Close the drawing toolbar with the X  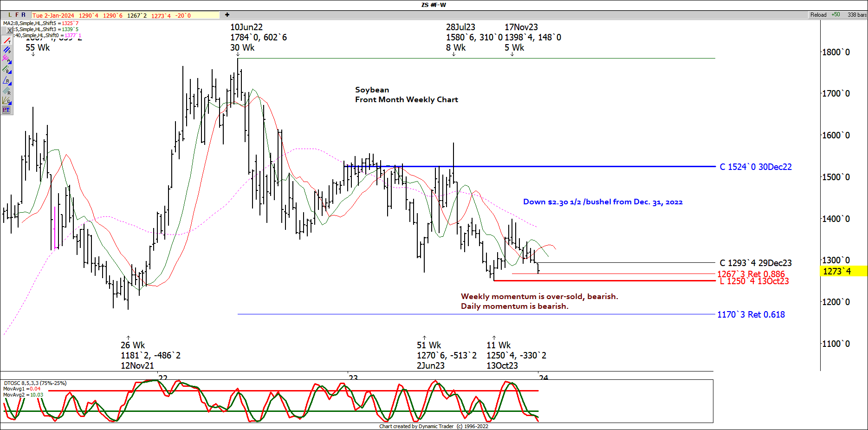coord(9,30)
